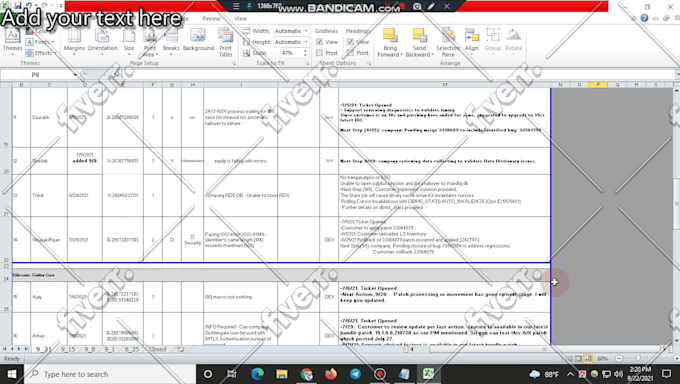This screenshot has height=384, width=680.
Task: Switch to Page Break Preview view
Action: [x=588, y=358]
